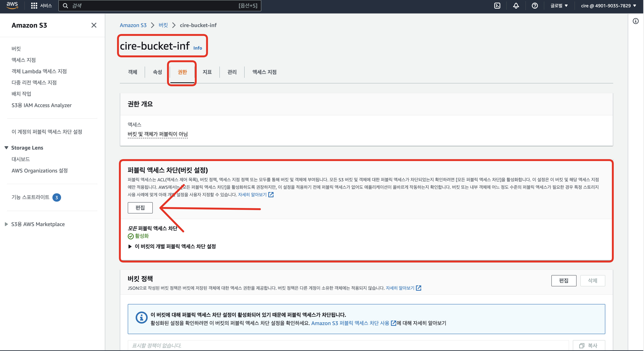Click the 복사 policy copy button
The width and height of the screenshot is (644, 351).
589,345
